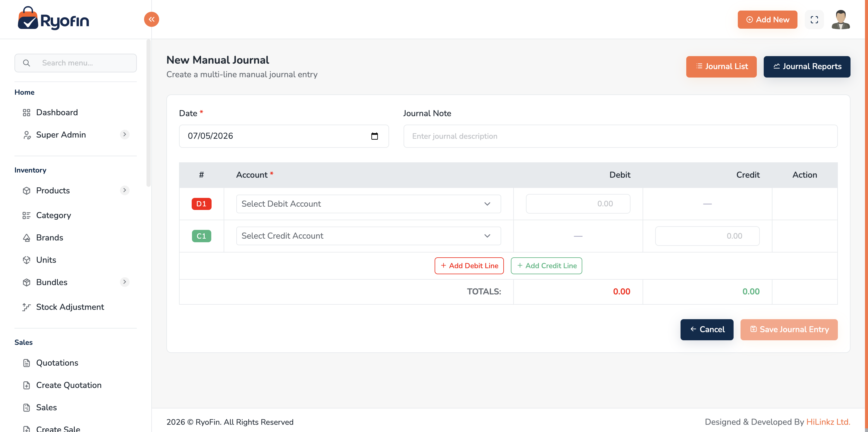
Task: Go to Create Quotation
Action: tap(68, 385)
